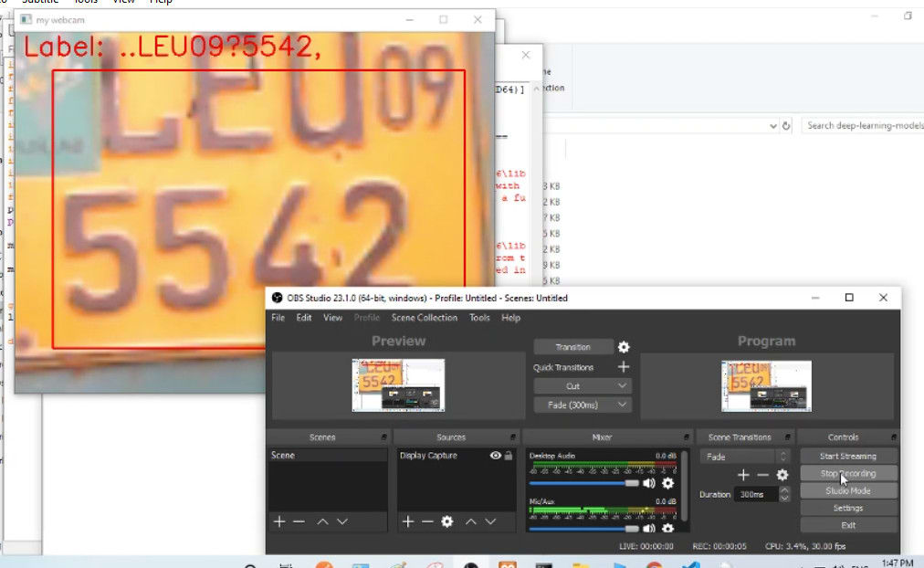Select the Program thumbnail in OBS
The height and width of the screenshot is (568, 924).
click(x=767, y=386)
